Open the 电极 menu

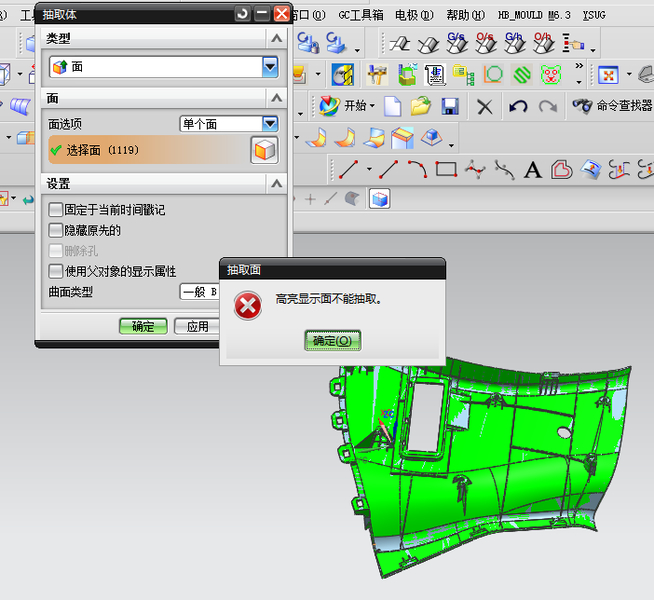(414, 15)
